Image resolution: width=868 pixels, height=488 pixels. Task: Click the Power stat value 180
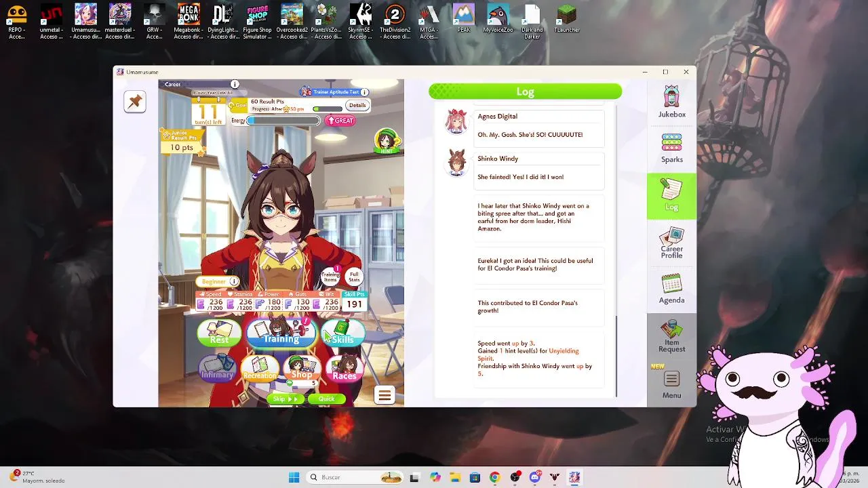tap(274, 304)
